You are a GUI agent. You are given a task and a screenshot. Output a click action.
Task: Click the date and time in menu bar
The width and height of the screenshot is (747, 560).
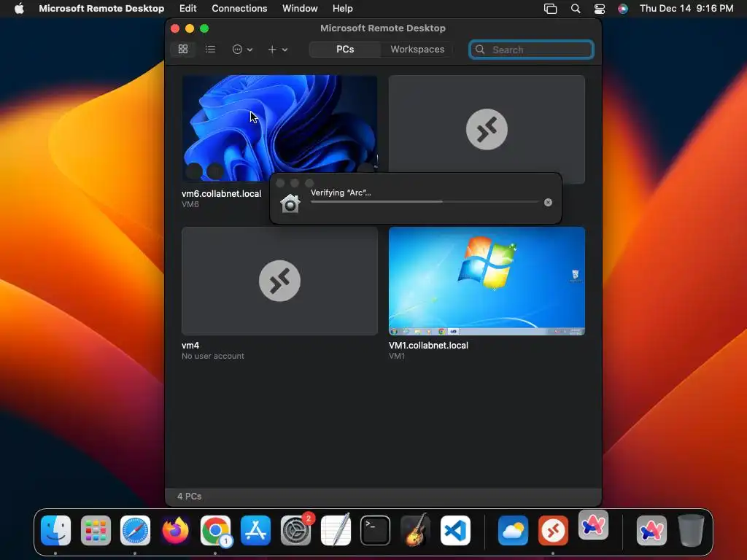tap(686, 8)
